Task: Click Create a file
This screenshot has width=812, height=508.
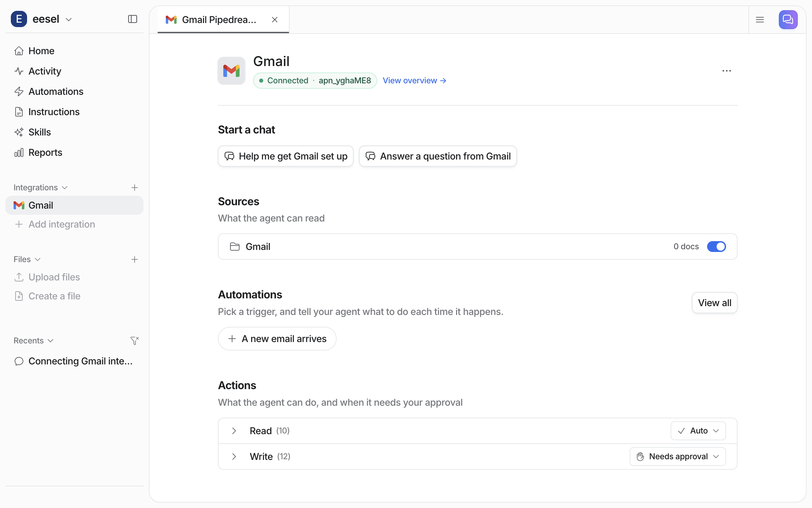Action: tap(74, 296)
